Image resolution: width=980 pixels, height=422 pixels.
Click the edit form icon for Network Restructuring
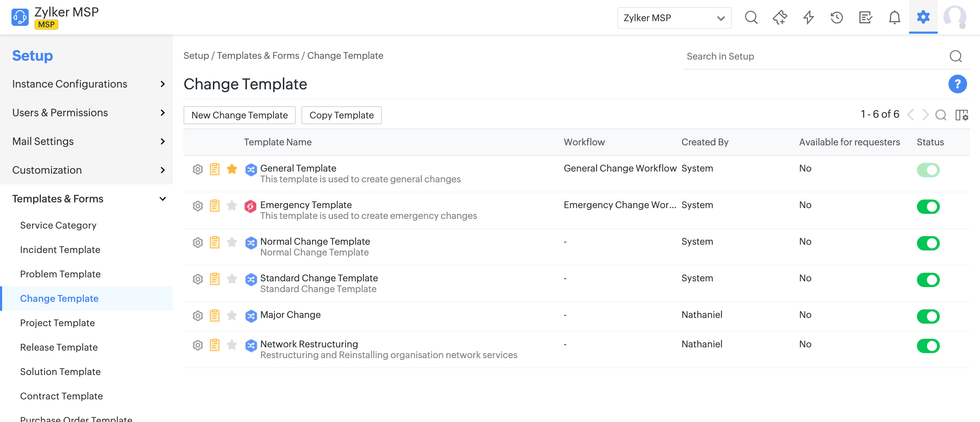215,345
